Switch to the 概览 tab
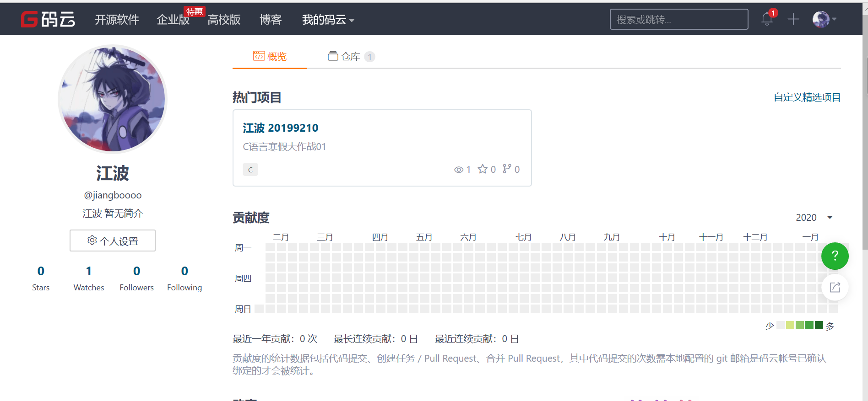Image resolution: width=868 pixels, height=401 pixels. [x=270, y=56]
